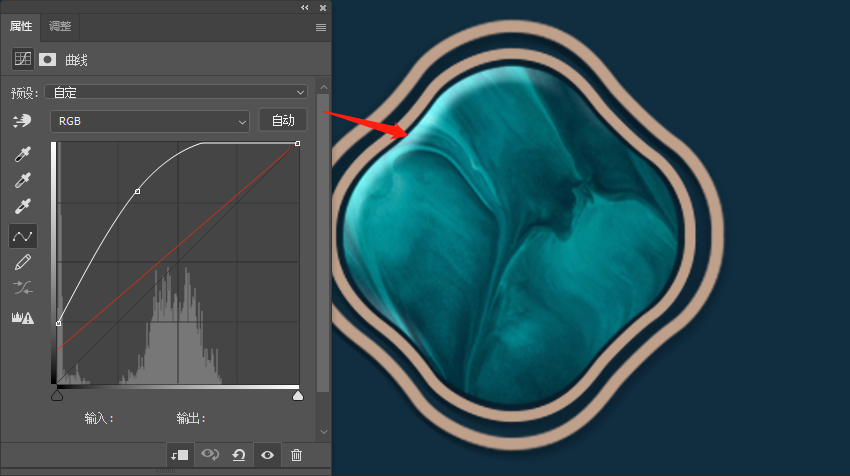This screenshot has width=850, height=476.
Task: Reset curves to default settings
Action: point(239,455)
